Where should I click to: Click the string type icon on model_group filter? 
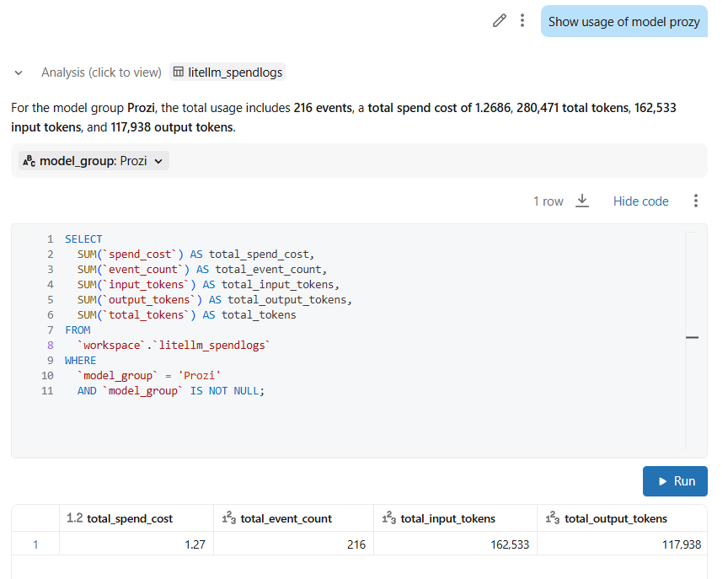tap(28, 160)
